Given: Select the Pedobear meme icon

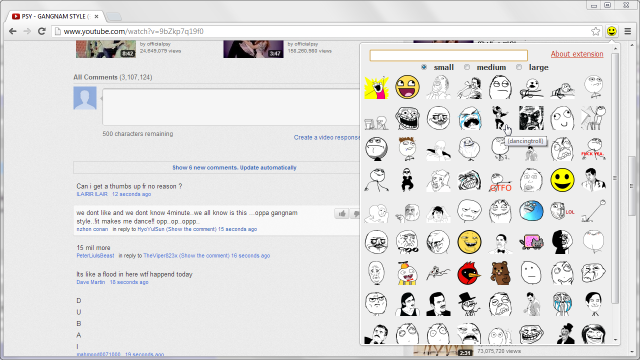Looking at the screenshot, I should click(500, 273).
